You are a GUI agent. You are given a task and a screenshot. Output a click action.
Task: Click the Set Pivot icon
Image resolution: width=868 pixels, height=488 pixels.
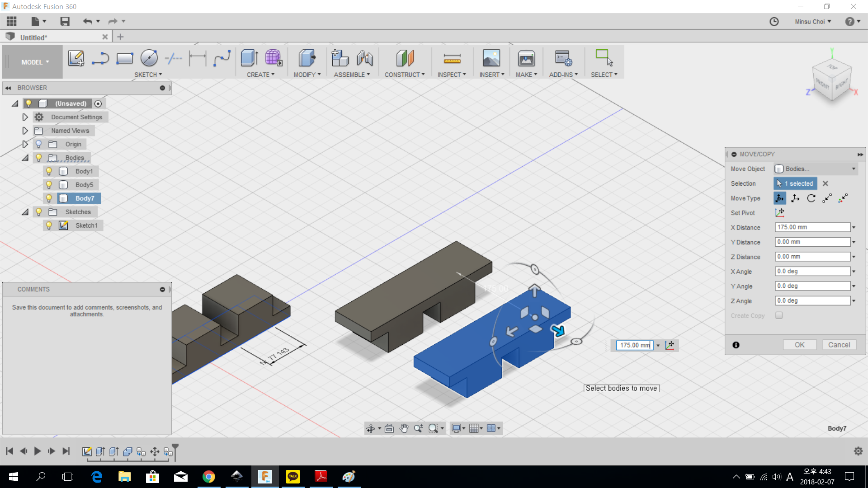(780, 213)
